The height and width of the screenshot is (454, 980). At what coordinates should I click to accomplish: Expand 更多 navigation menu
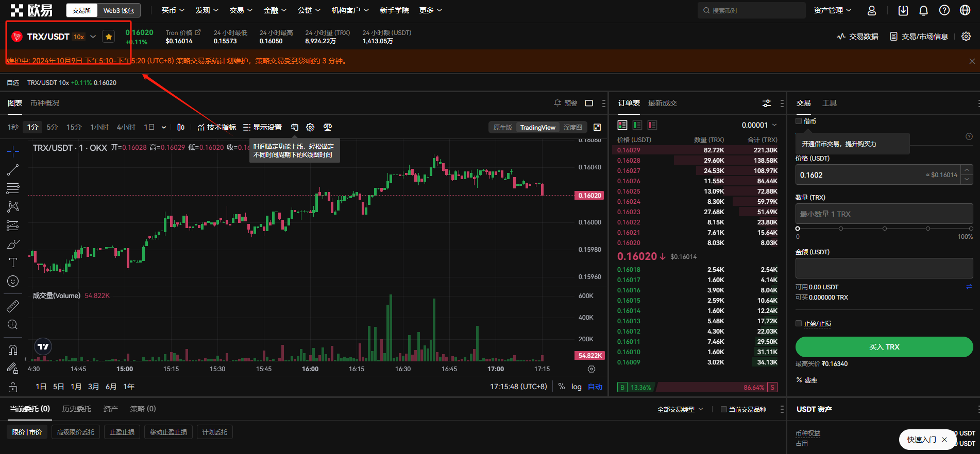431,10
